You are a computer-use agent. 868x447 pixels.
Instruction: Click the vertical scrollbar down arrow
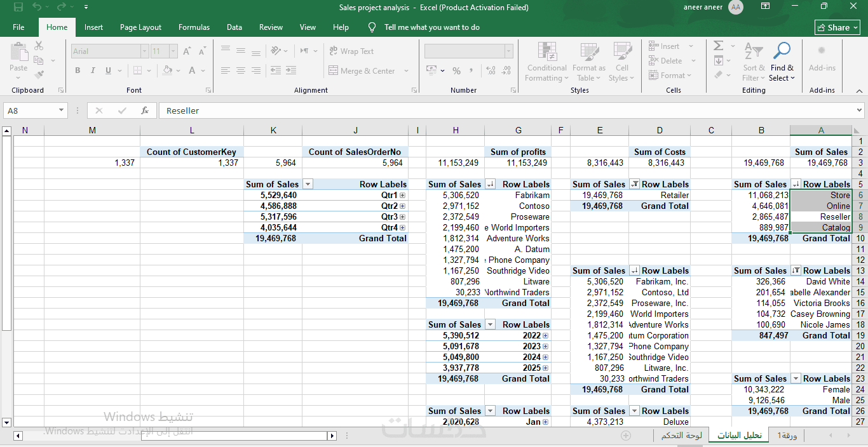click(x=7, y=422)
